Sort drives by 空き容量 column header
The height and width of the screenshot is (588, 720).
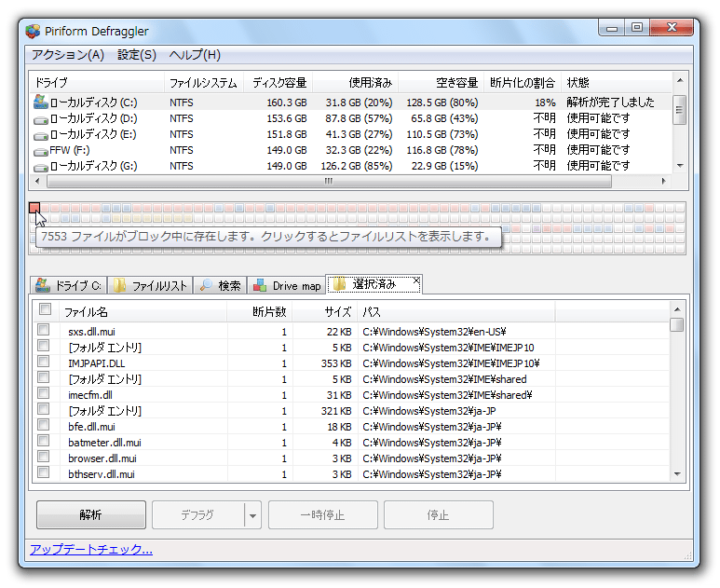point(442,83)
